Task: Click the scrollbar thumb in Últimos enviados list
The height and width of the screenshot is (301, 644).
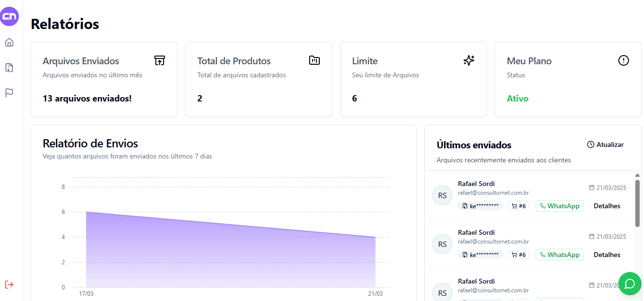Action: (x=637, y=203)
